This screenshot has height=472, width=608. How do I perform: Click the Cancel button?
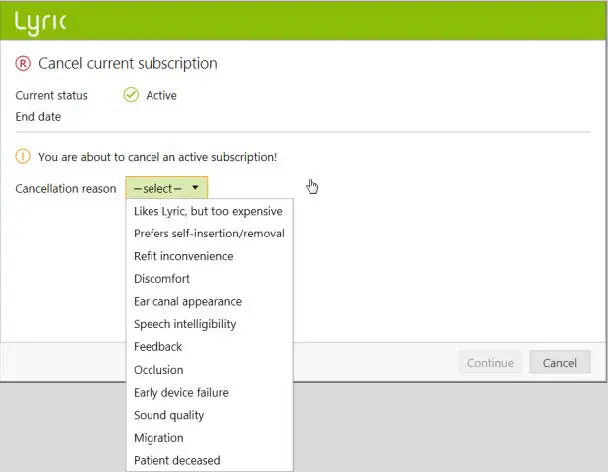pos(560,362)
